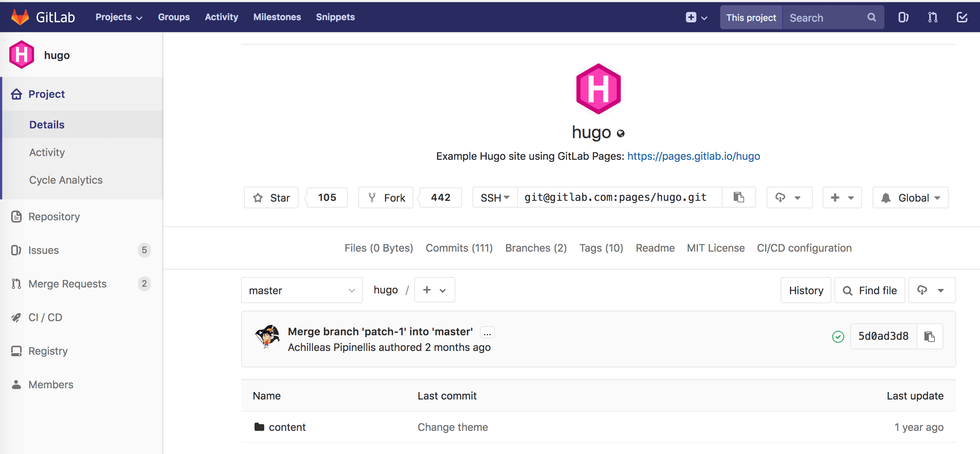Viewport: 980px width, 454px height.
Task: Open the Projects dropdown menu
Action: (x=119, y=17)
